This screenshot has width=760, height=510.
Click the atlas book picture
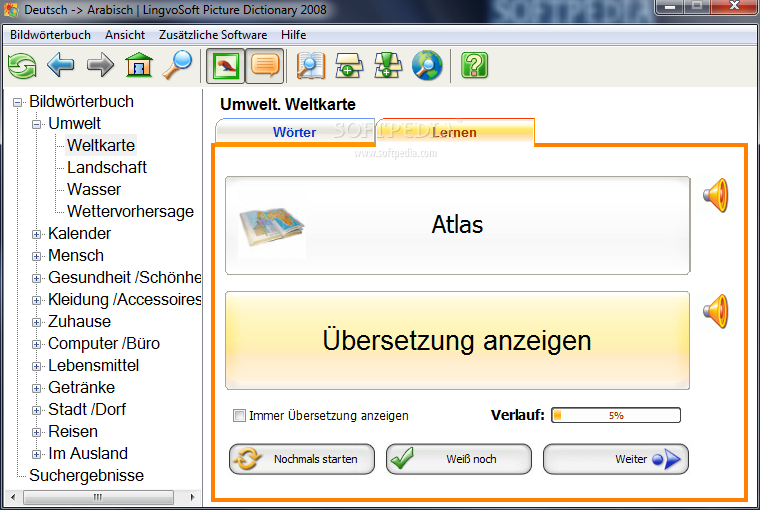pyautogui.click(x=272, y=228)
